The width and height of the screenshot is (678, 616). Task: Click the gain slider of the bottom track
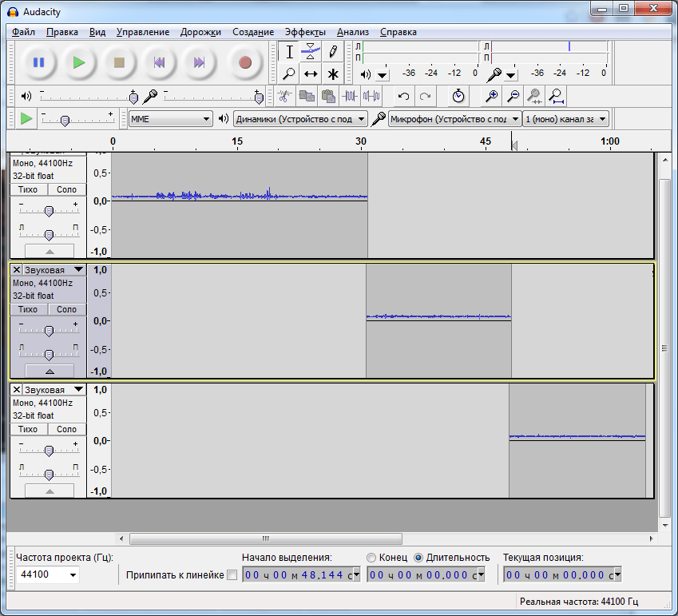(49, 451)
